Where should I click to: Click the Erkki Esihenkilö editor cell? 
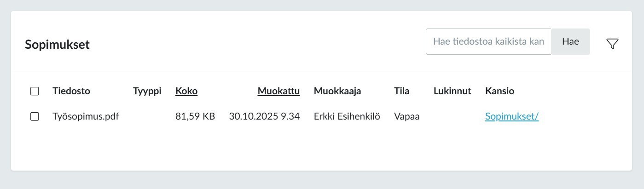point(347,116)
